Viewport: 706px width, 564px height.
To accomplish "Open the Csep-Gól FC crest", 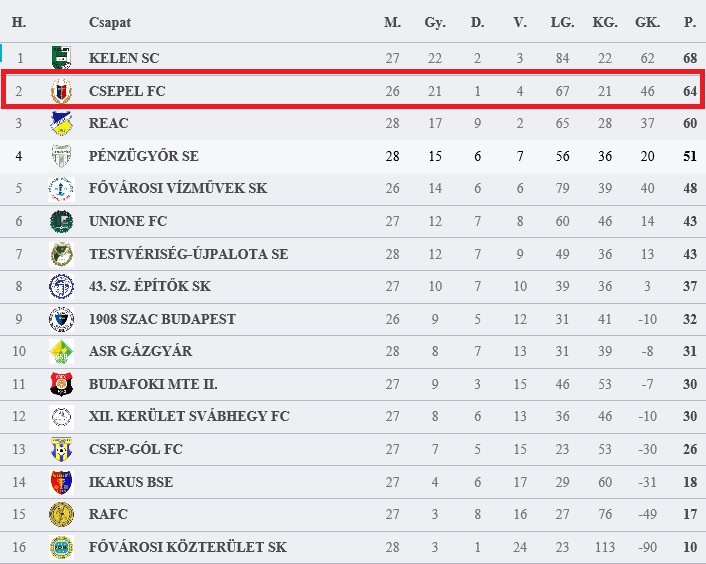I will tap(61, 449).
